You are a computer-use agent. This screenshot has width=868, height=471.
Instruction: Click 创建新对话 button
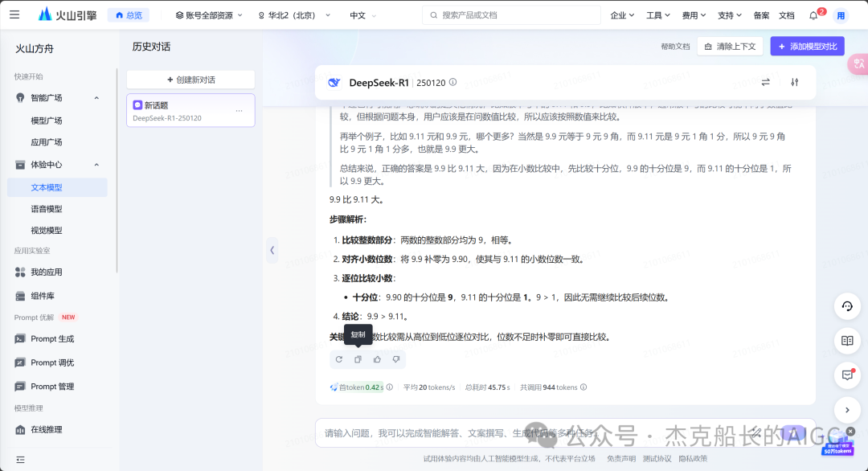click(x=191, y=80)
